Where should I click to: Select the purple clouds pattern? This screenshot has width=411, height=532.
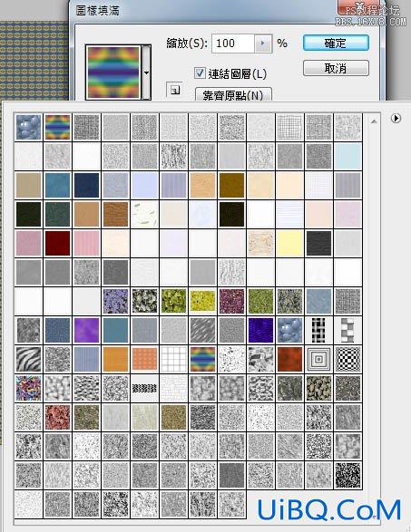tap(86, 330)
